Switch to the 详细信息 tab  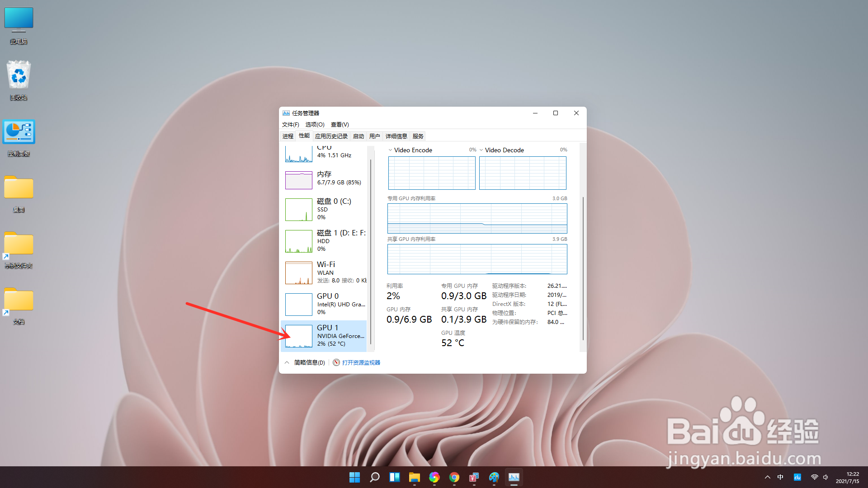coord(396,136)
